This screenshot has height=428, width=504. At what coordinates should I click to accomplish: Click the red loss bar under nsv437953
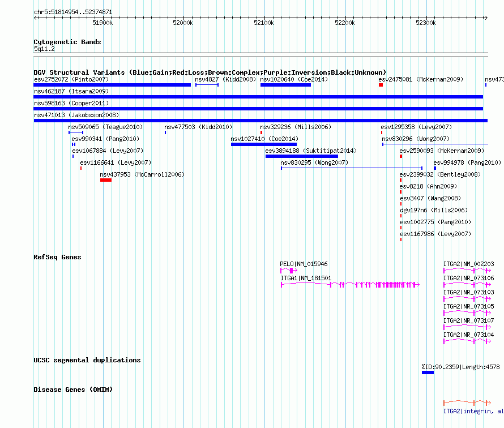tap(106, 180)
